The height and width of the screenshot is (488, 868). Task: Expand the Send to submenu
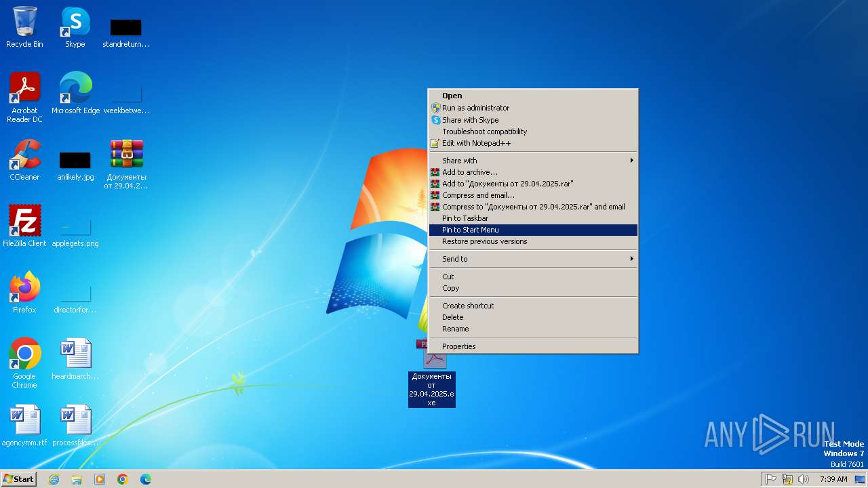coord(533,259)
